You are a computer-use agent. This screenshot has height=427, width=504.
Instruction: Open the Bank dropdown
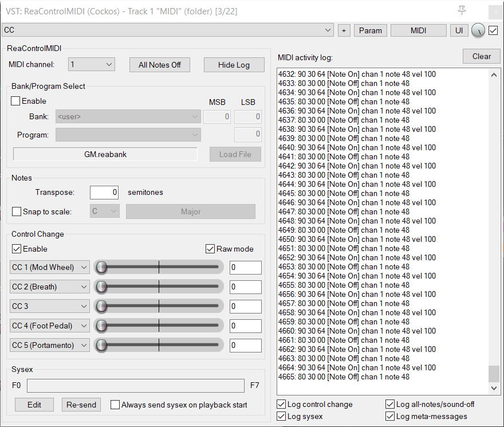point(128,116)
